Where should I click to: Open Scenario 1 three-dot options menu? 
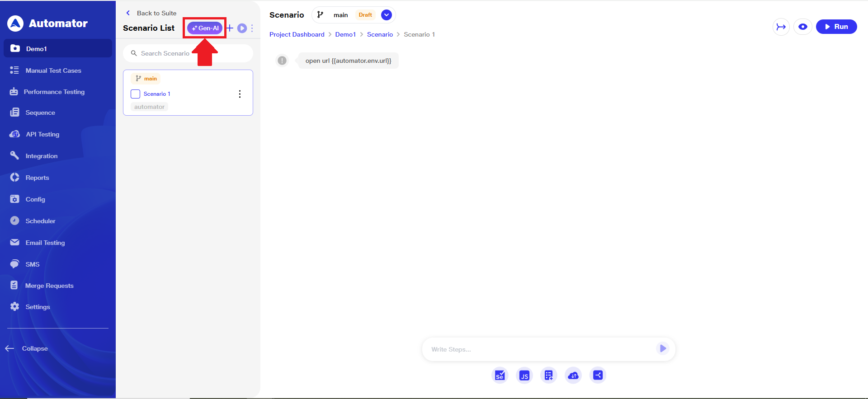click(x=240, y=94)
